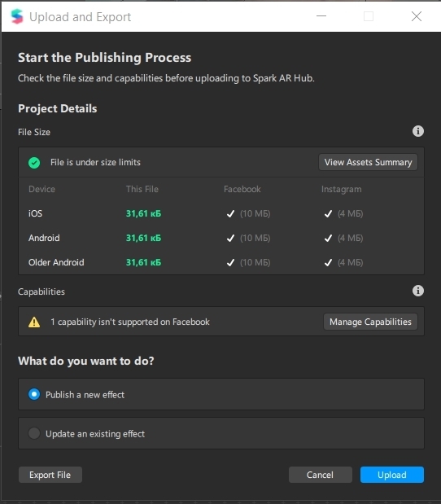Minimize the Upload and Export window

[321, 16]
